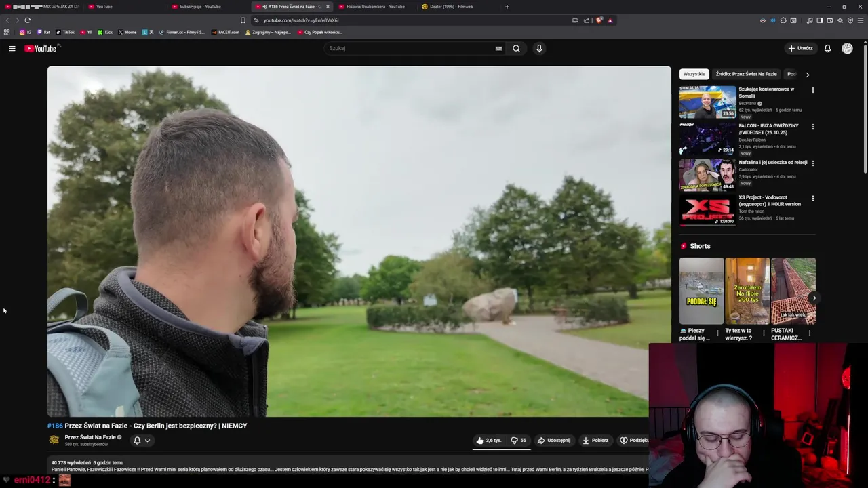Reload the page in browser toolbar

27,20
